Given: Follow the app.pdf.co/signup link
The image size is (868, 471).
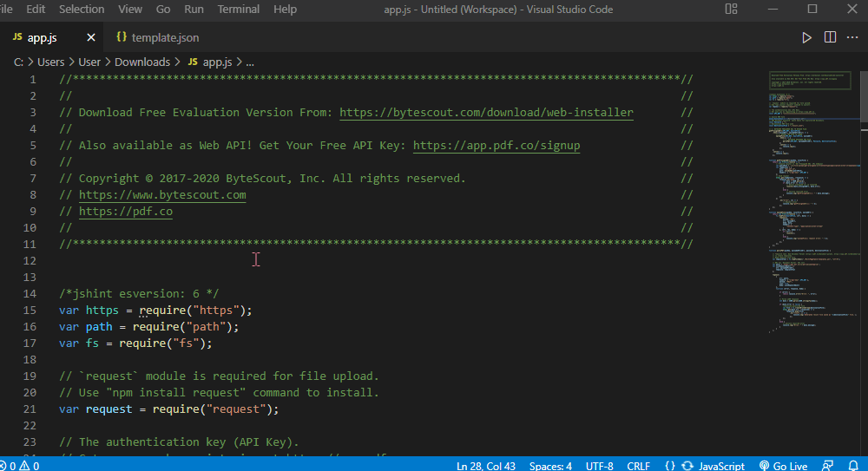Looking at the screenshot, I should coord(496,146).
